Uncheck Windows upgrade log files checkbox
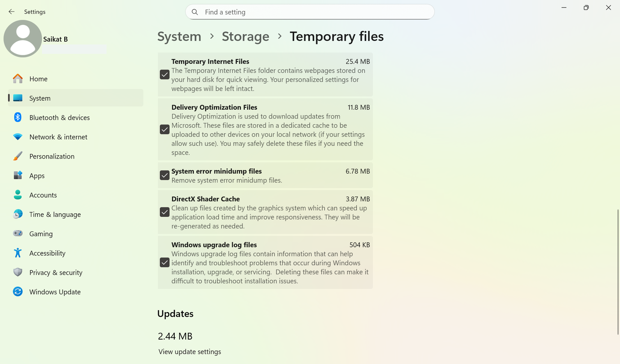Viewport: 620px width, 364px height. tap(165, 262)
